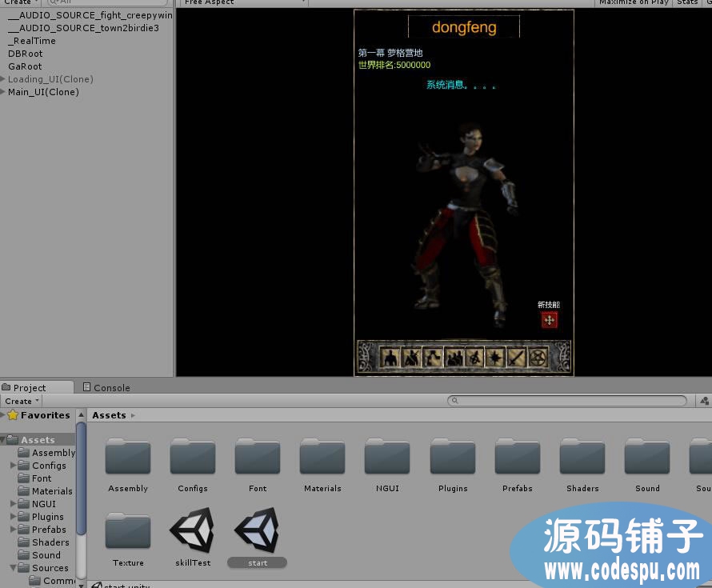The image size is (712, 588).
Task: Click the 世界排名:5000000 ranking text
Action: coord(394,65)
